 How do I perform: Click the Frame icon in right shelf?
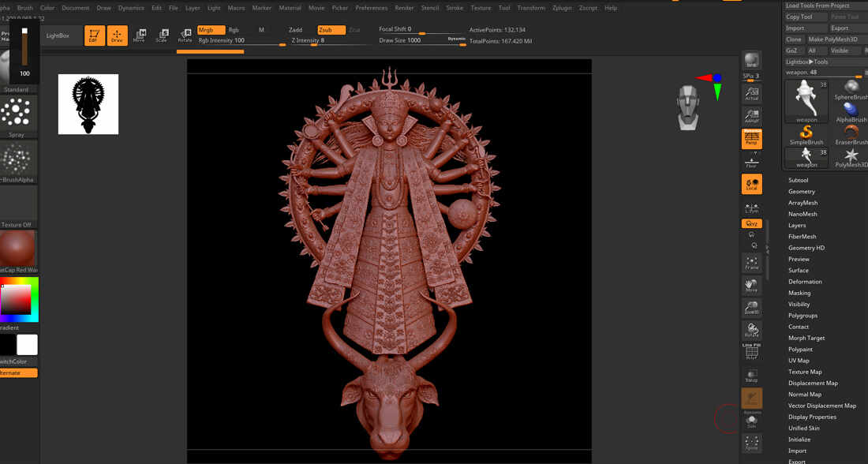click(x=751, y=263)
